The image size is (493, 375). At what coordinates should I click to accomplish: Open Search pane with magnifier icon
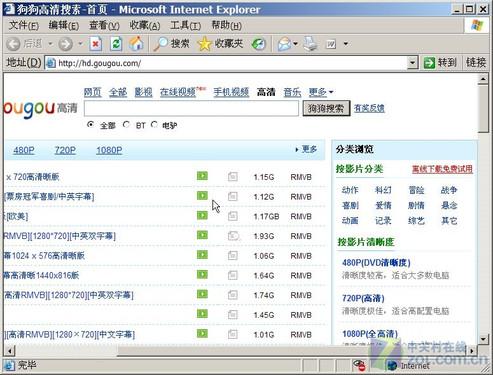[x=161, y=44]
